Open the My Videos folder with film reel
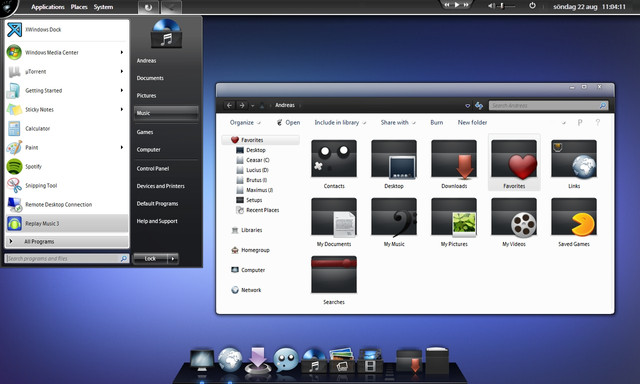Screen dimensions: 640x384 [x=514, y=222]
